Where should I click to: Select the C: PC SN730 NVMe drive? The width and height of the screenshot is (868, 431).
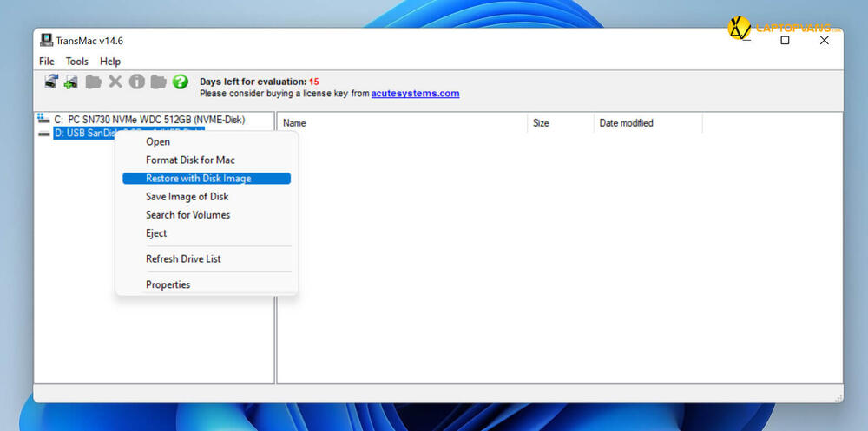tap(149, 119)
